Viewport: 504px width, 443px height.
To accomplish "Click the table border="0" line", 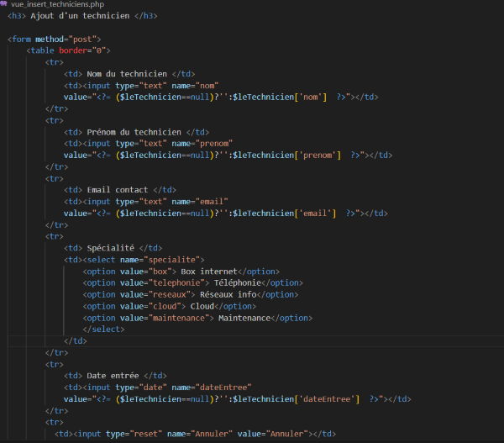I will (69, 50).
